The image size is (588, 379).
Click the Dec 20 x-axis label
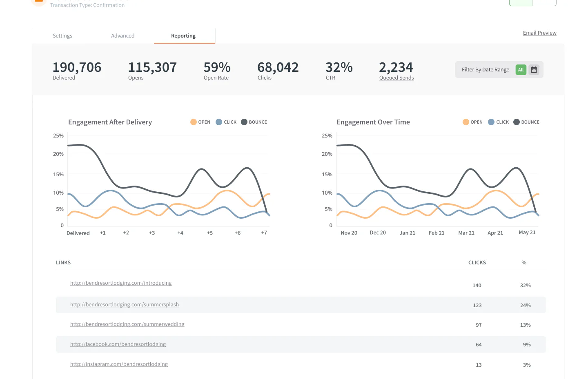point(378,233)
